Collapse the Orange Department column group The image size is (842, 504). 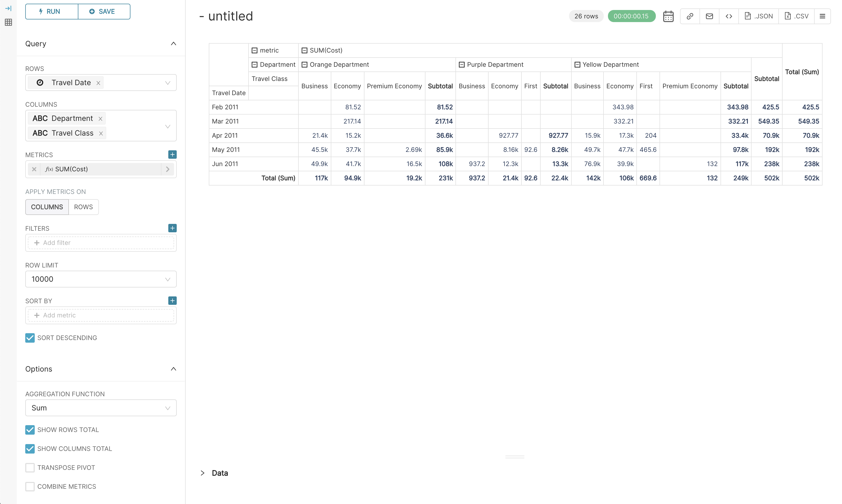click(305, 65)
